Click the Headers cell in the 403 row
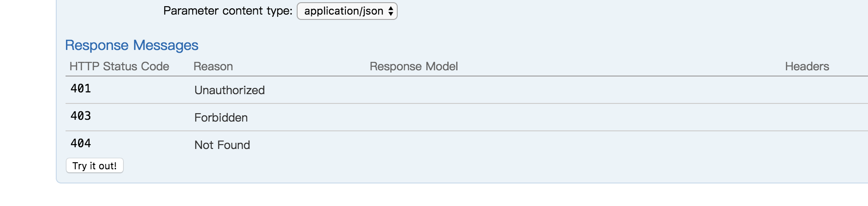868x206 pixels. 825,118
